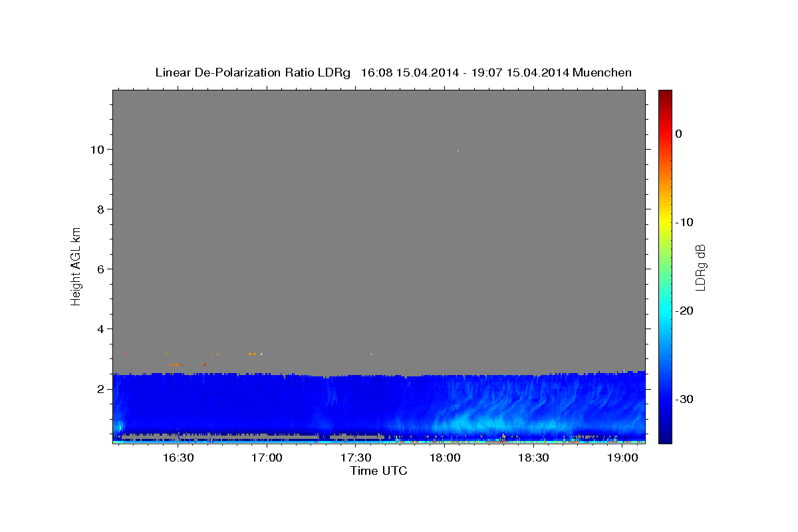The image size is (798, 532).
Task: Click the height tick label 8
Action: click(x=102, y=209)
